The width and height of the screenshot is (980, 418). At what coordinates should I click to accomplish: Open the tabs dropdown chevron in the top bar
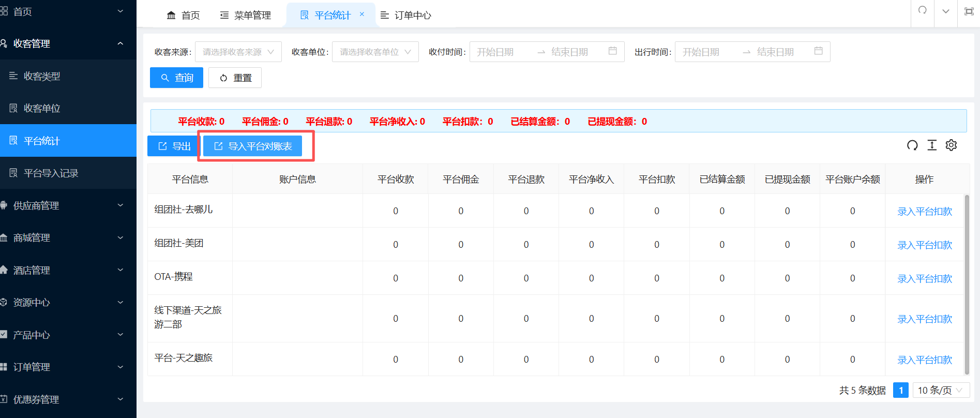click(x=945, y=11)
